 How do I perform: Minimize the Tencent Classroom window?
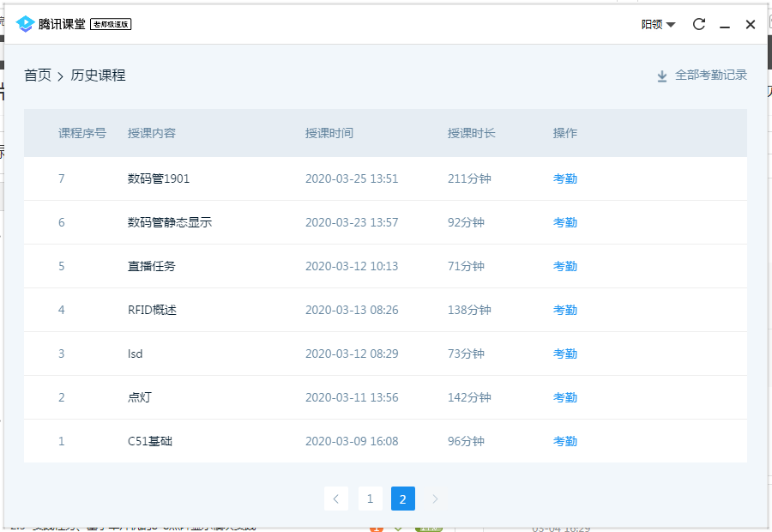[x=725, y=25]
